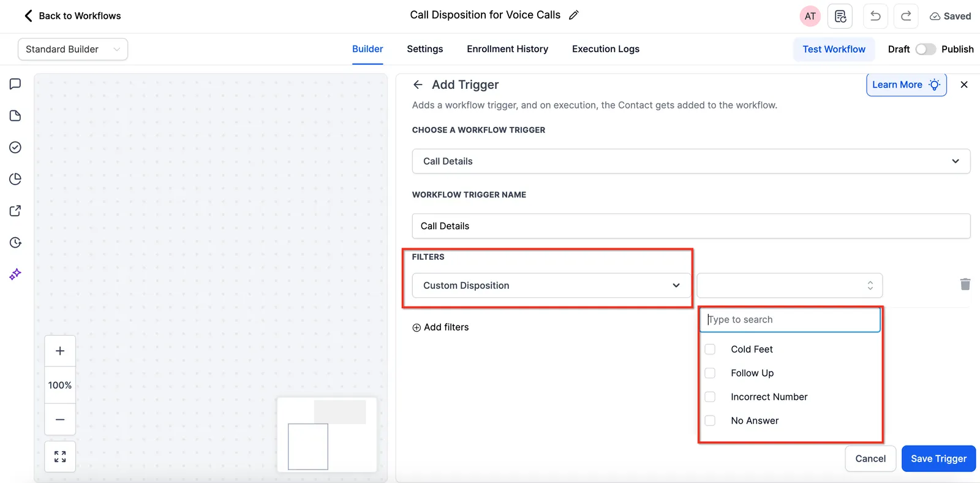
Task: Check the Follow Up option
Action: coord(710,373)
